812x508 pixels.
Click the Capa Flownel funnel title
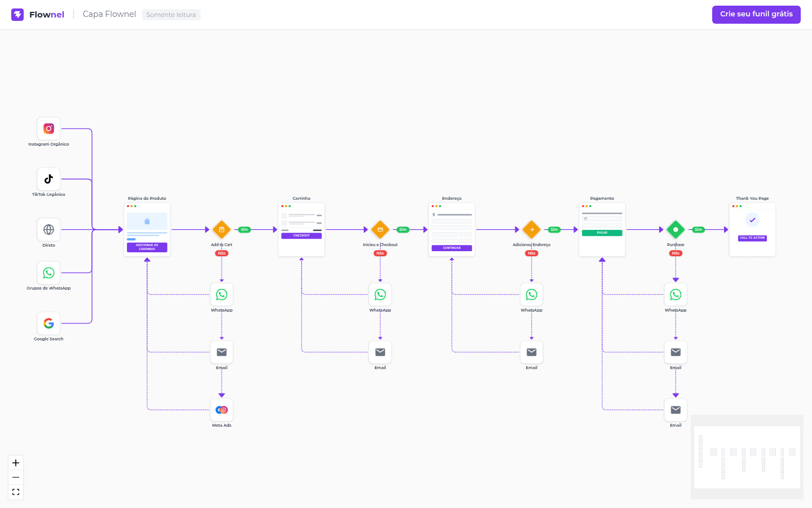click(109, 14)
